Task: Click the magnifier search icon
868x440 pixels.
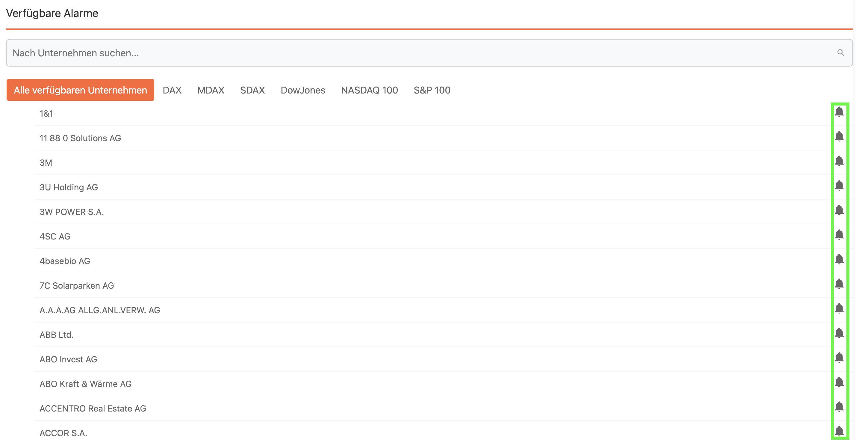Action: point(841,52)
